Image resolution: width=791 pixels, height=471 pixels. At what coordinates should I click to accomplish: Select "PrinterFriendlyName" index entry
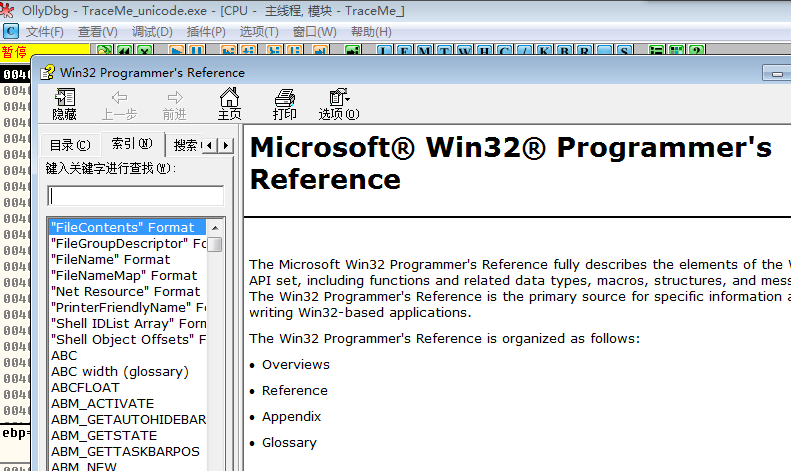pyautogui.click(x=128, y=308)
